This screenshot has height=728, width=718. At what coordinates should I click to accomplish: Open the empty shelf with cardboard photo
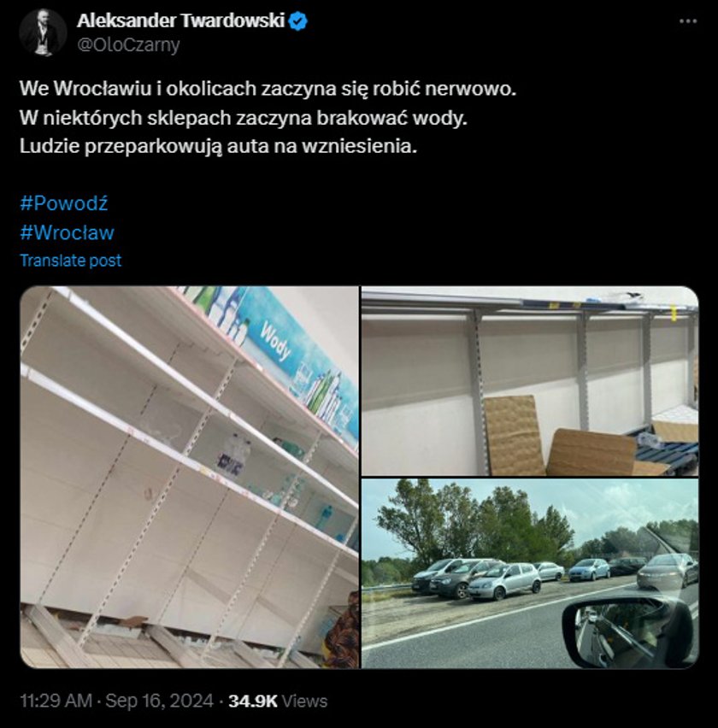(530, 381)
